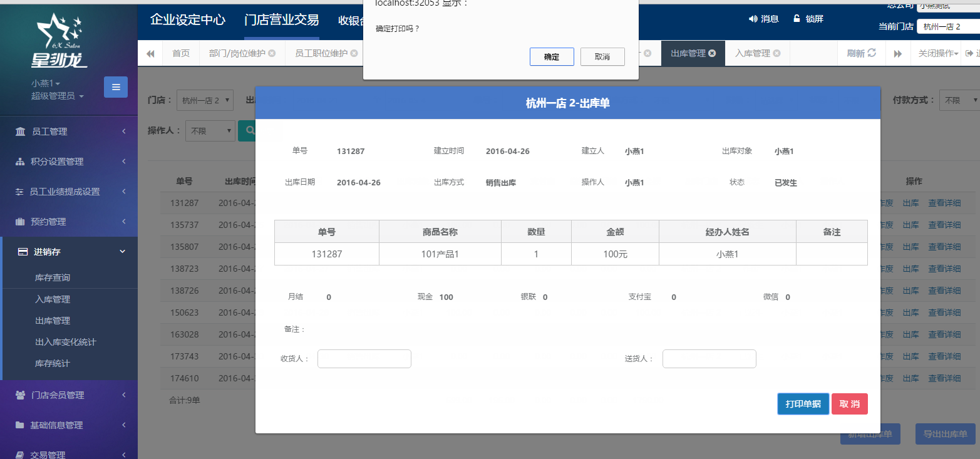Open the 部门/岗位维护 tab
The width and height of the screenshot is (980, 459).
(237, 53)
